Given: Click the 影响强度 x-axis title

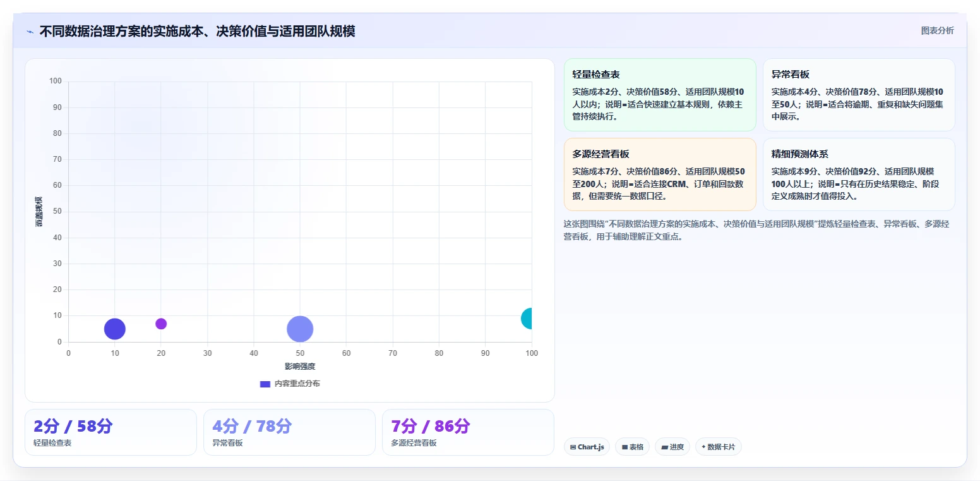Looking at the screenshot, I should 300,367.
